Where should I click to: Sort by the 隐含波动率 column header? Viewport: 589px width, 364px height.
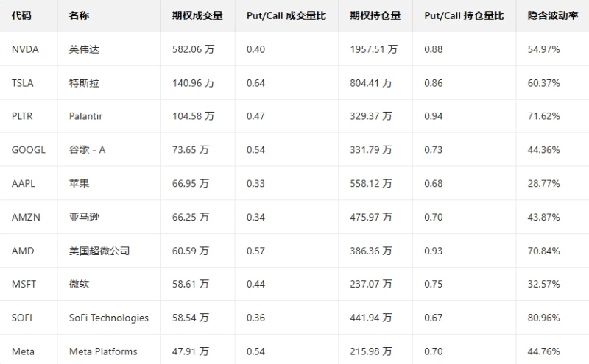[553, 15]
